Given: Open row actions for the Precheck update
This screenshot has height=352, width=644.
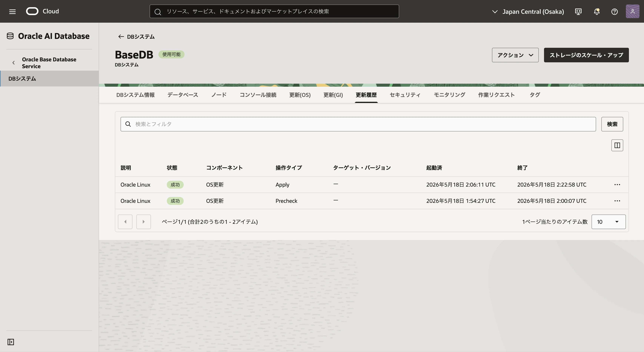Looking at the screenshot, I should pyautogui.click(x=617, y=201).
